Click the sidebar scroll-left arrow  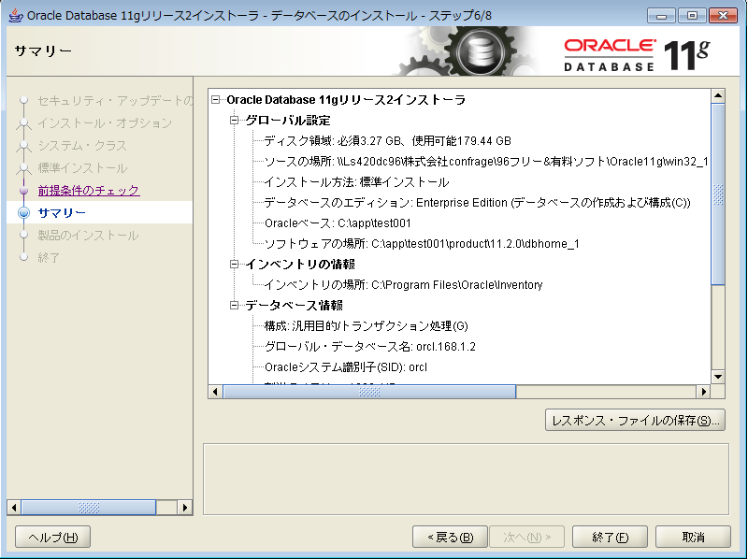pyautogui.click(x=14, y=507)
